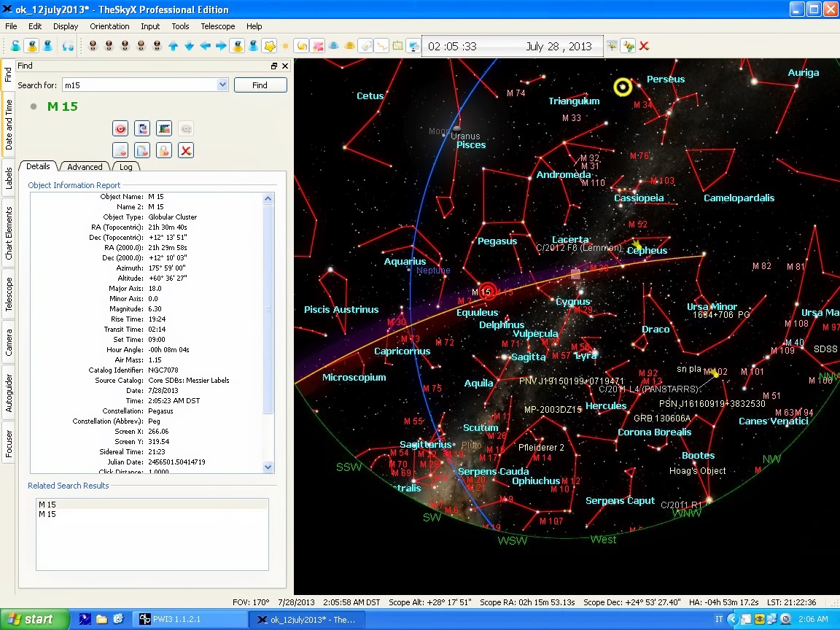This screenshot has width=840, height=630.
Task: Open the Date and Time side tab
Action: coord(9,125)
